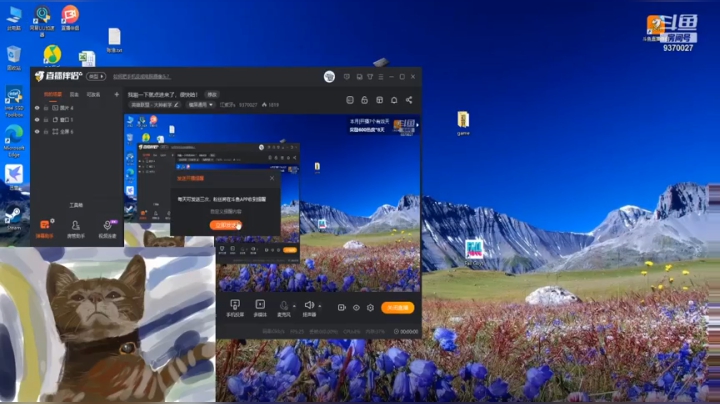The width and height of the screenshot is (720, 404).
Task: Open 房管助手 in the toolbox
Action: coord(76,229)
